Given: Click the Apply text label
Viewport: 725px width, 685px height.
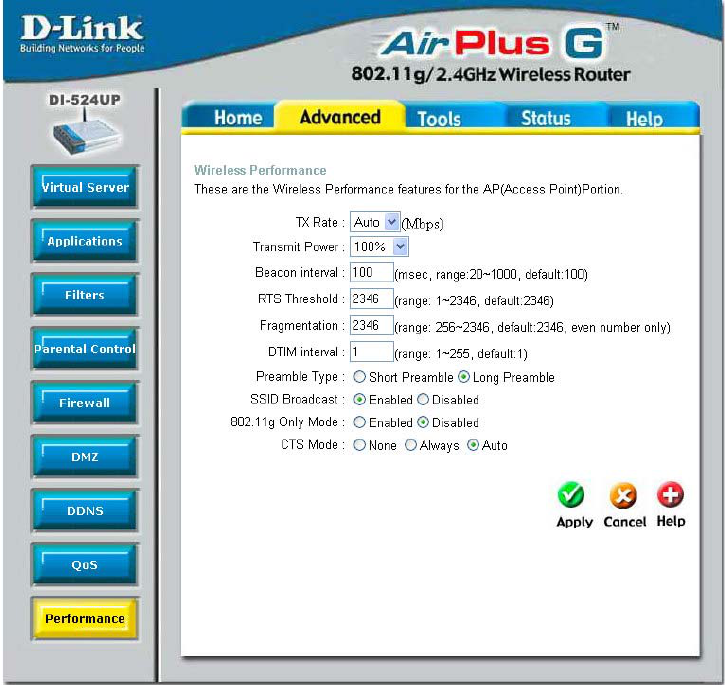Looking at the screenshot, I should (574, 522).
